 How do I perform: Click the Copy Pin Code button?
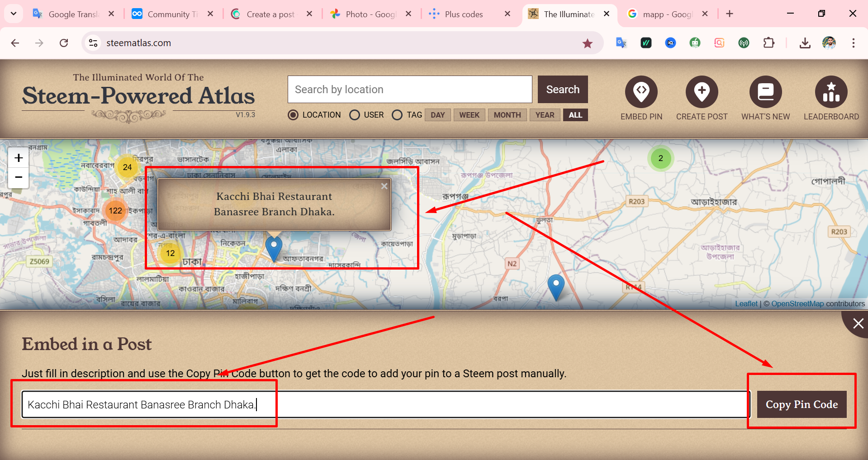[802, 404]
